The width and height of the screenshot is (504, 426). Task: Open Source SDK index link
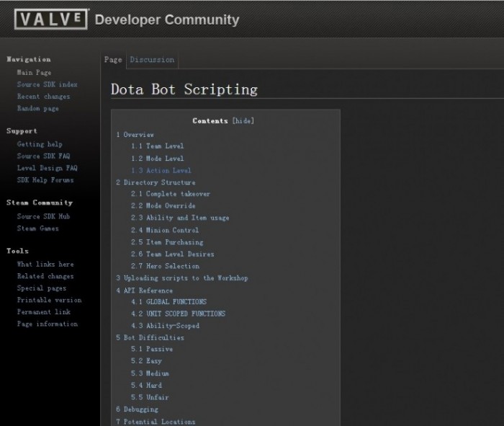tap(48, 84)
